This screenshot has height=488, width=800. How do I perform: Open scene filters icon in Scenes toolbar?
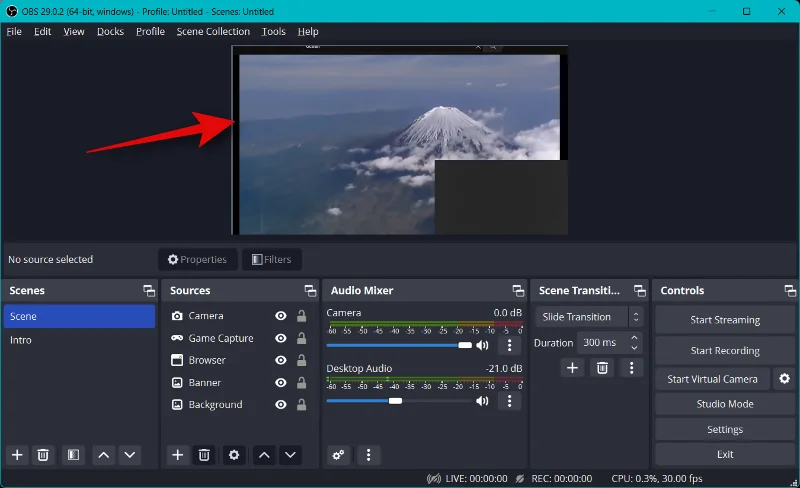[x=73, y=455]
